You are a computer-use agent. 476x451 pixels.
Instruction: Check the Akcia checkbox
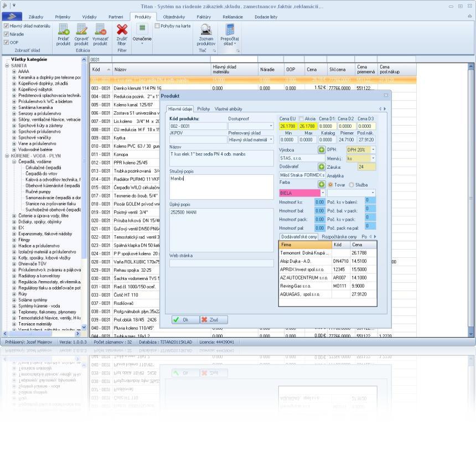[301, 118]
